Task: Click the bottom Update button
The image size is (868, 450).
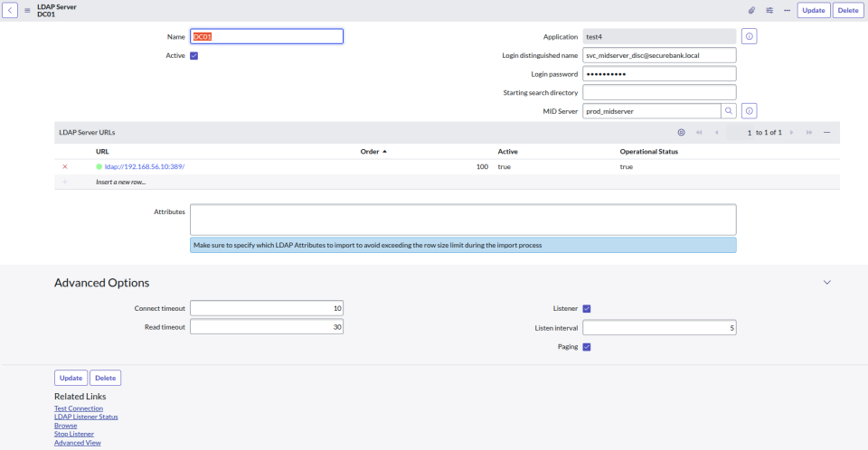Action: 71,378
